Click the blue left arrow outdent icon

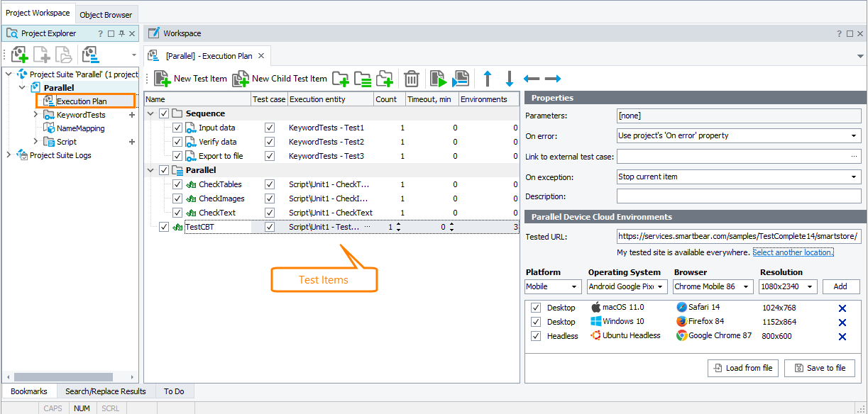(x=531, y=79)
